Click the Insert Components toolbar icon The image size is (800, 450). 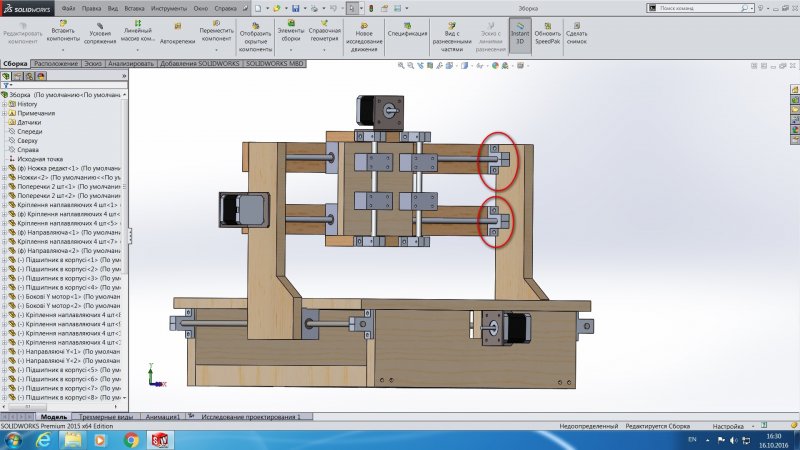[62, 30]
